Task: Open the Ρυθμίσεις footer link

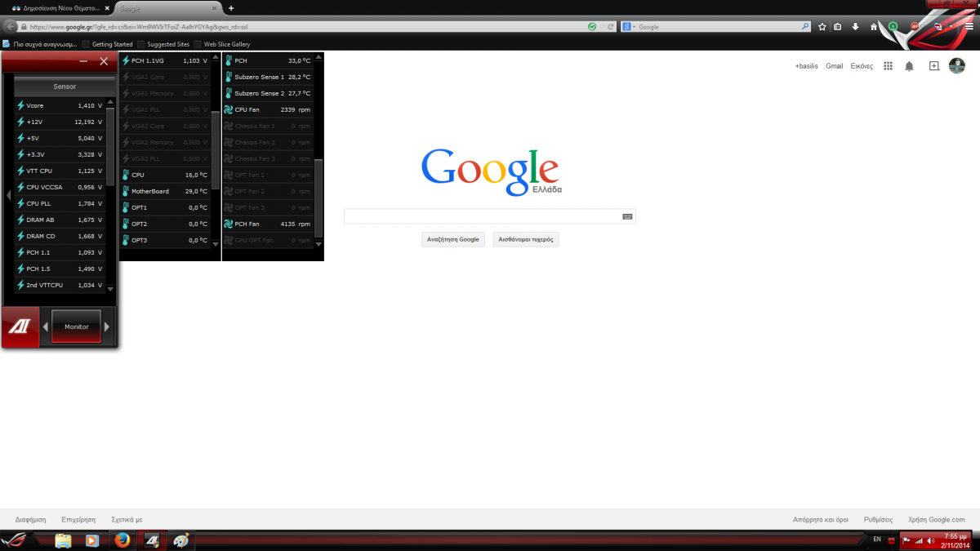Action: [x=880, y=519]
